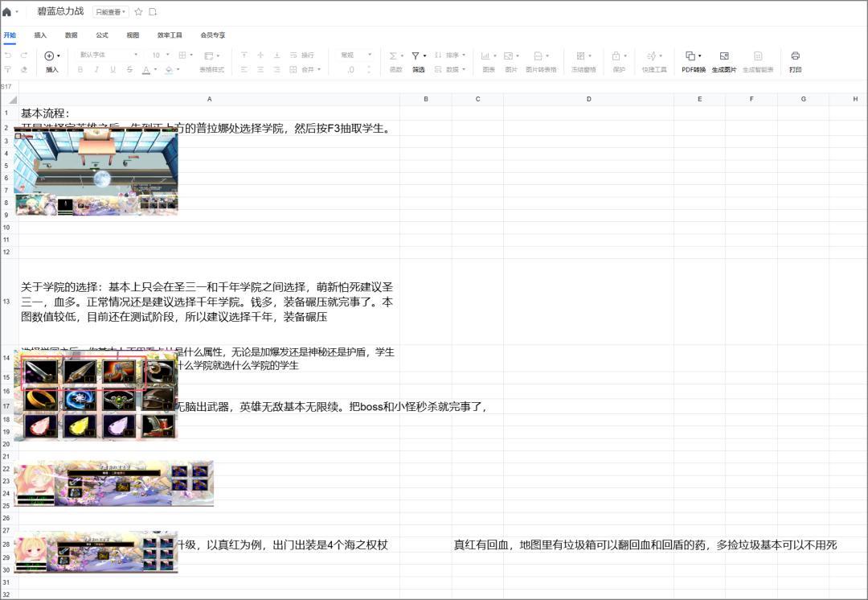
Task: Select column D header
Action: (x=588, y=99)
